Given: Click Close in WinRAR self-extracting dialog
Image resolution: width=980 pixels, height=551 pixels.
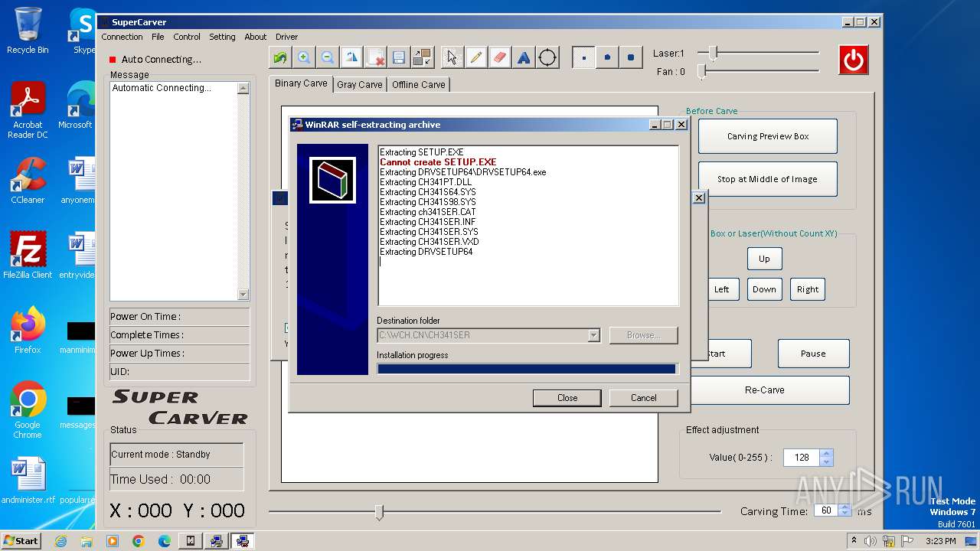Looking at the screenshot, I should pyautogui.click(x=567, y=398).
